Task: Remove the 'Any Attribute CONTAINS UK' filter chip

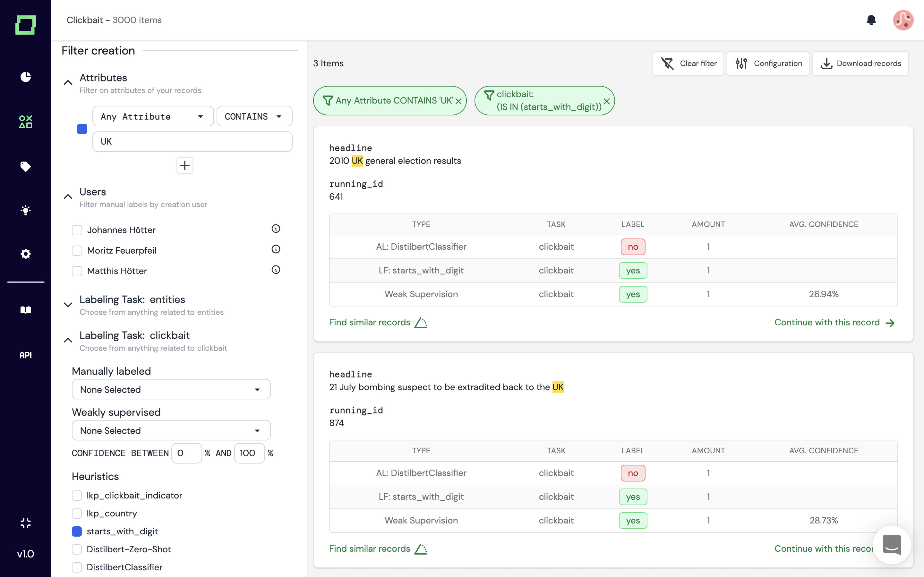Action: [x=458, y=101]
